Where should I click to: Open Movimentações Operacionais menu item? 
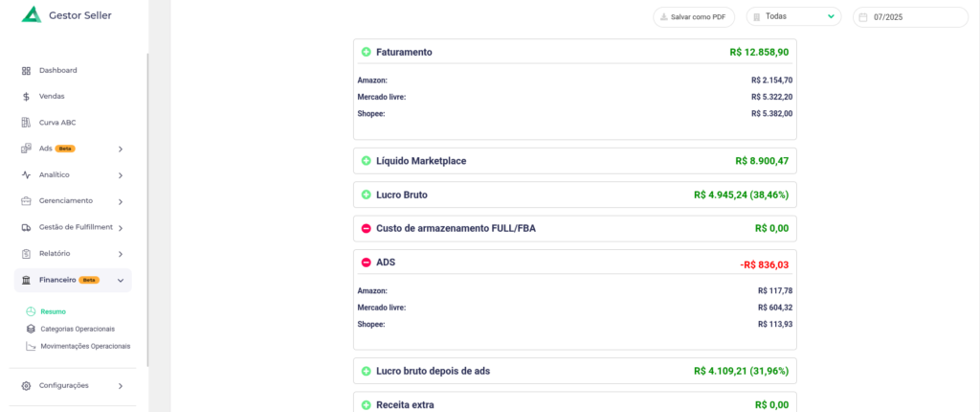click(x=78, y=346)
